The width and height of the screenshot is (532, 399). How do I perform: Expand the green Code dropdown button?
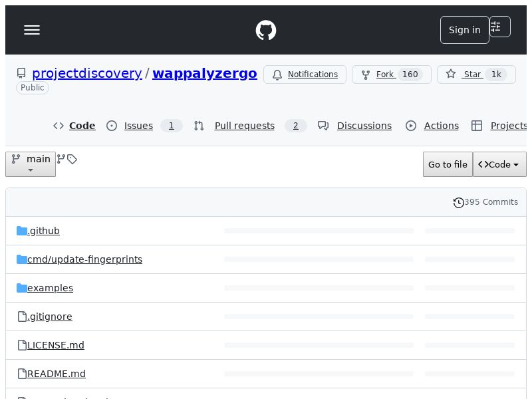pyautogui.click(x=499, y=164)
